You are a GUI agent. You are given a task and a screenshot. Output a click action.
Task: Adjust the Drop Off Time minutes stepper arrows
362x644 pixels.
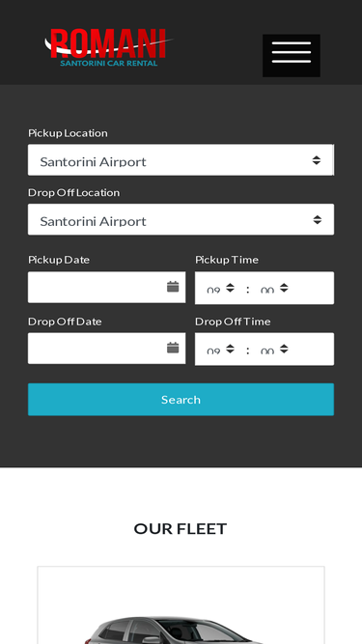(x=284, y=349)
